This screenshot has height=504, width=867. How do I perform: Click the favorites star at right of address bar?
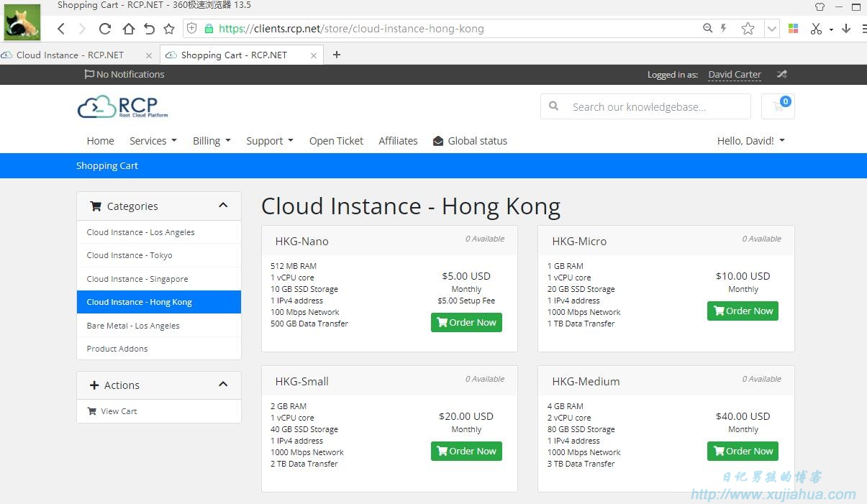click(x=748, y=29)
